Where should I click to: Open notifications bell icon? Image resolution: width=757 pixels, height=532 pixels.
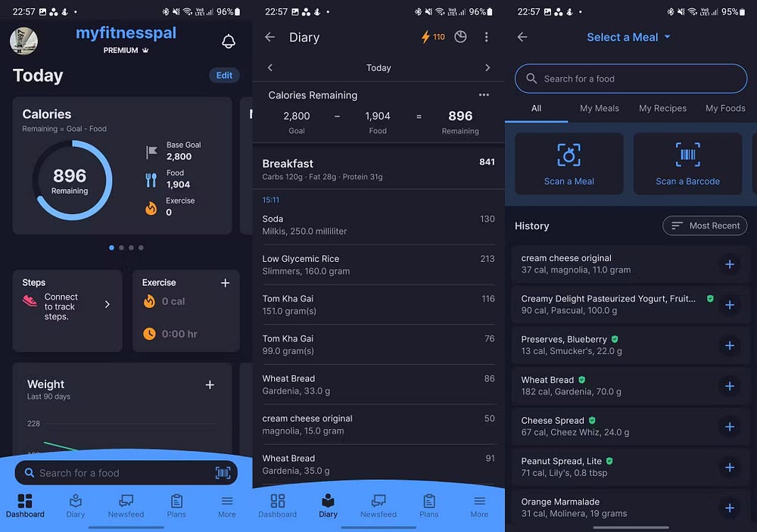[x=229, y=42]
